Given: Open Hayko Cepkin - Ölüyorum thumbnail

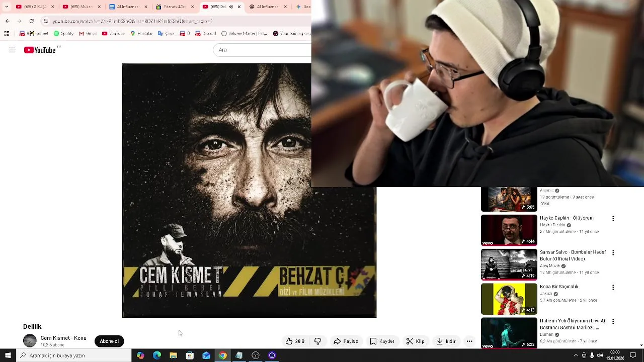Looking at the screenshot, I should pyautogui.click(x=509, y=230).
